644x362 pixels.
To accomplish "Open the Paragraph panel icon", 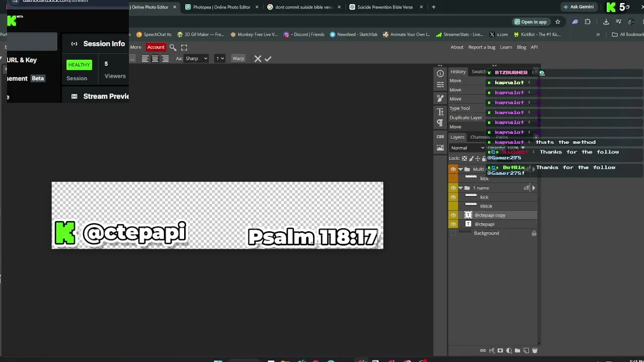I will 440,123.
